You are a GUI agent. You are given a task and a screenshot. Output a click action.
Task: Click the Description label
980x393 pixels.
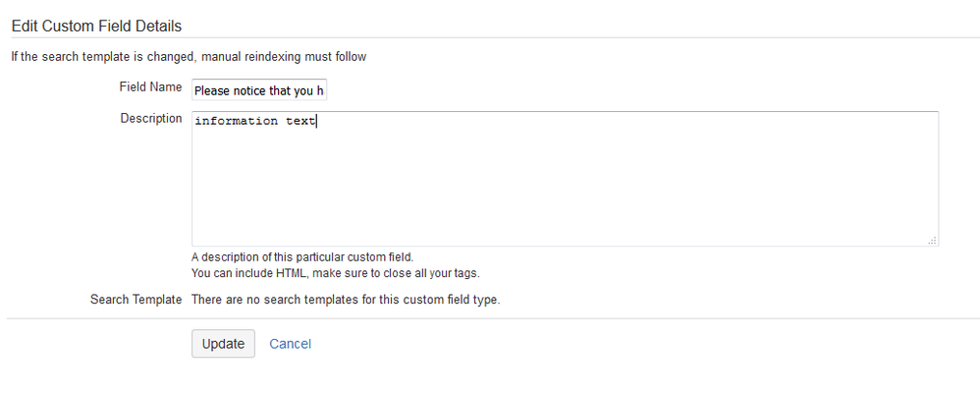[x=151, y=119]
